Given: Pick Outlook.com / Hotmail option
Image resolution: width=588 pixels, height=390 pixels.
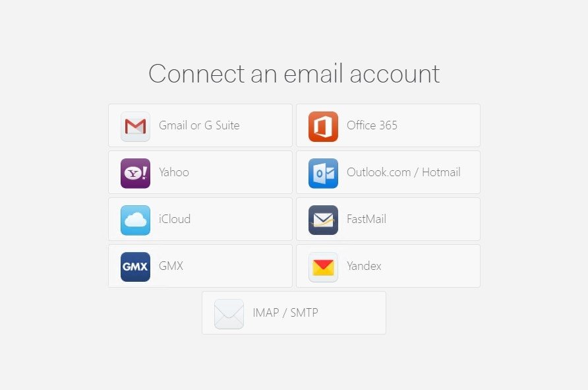Looking at the screenshot, I should point(388,172).
